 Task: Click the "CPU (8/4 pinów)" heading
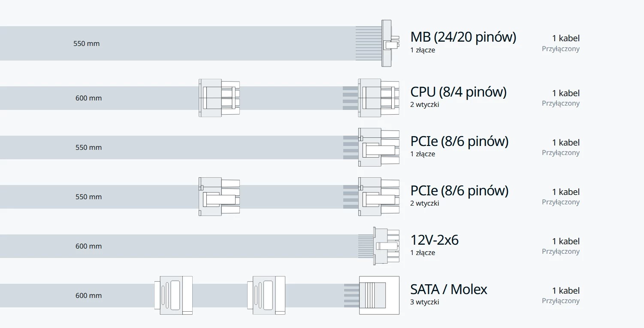coord(458,92)
